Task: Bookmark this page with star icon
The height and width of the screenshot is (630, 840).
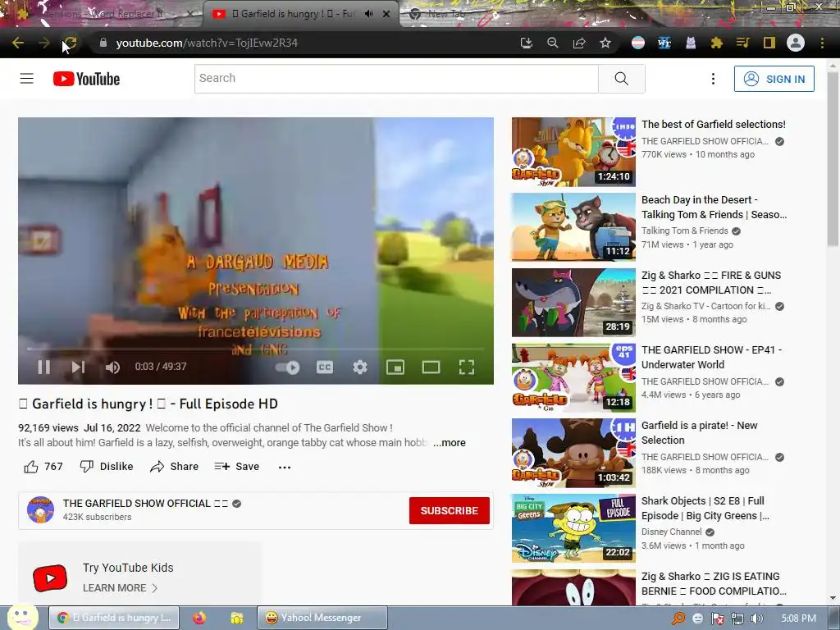Action: [605, 43]
